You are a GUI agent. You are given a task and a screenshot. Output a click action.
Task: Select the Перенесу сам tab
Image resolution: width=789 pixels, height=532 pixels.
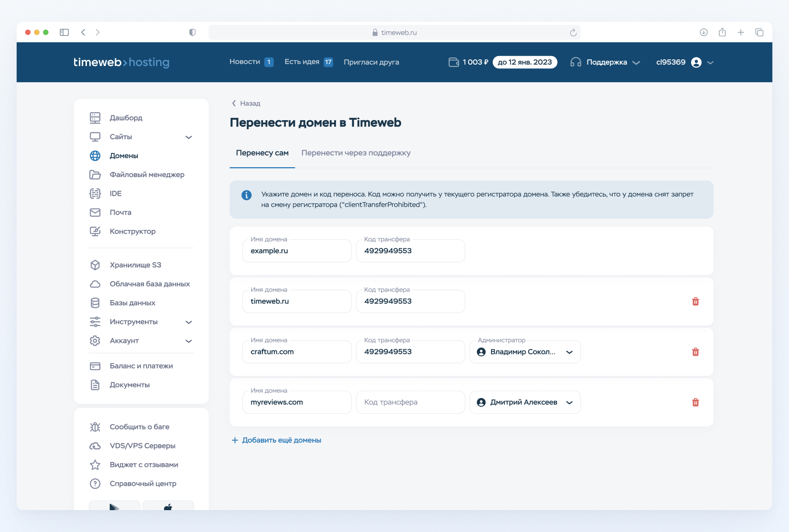pos(262,153)
